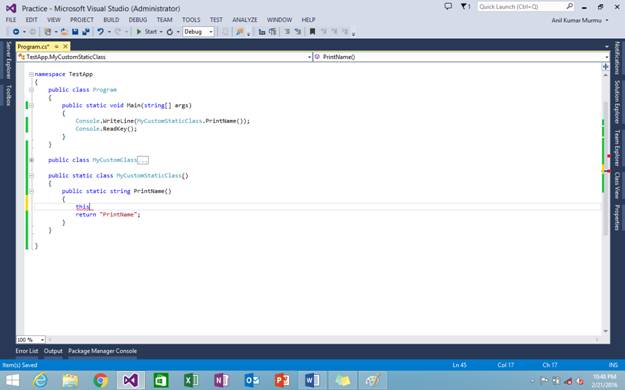Open the Solution Explorer side tab
Viewport: 625px width, 390px height.
pos(617,102)
